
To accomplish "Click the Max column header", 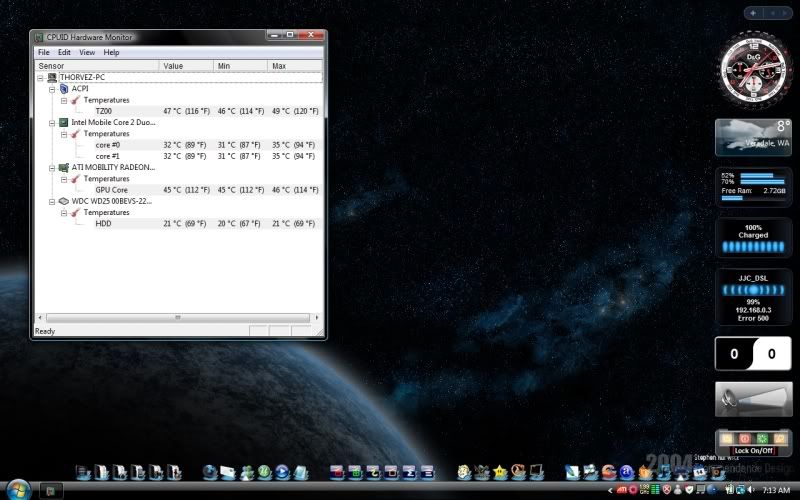I will 295,66.
